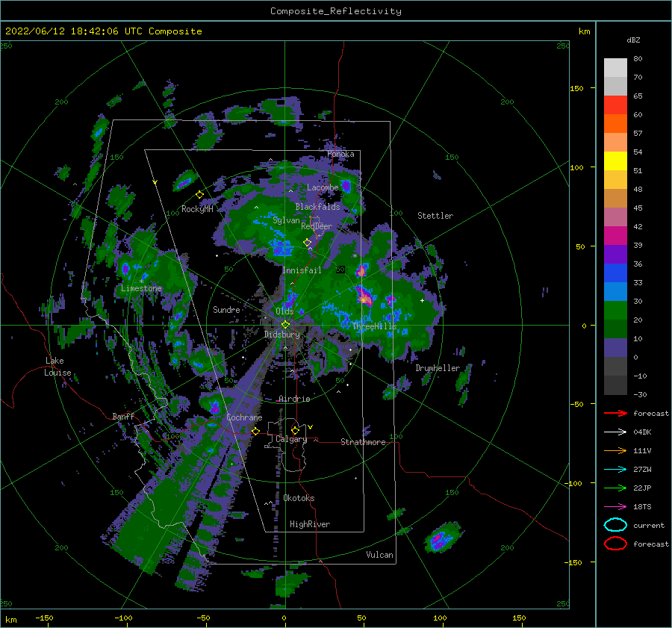
Task: Click the Stettler city label
Action: click(x=435, y=216)
